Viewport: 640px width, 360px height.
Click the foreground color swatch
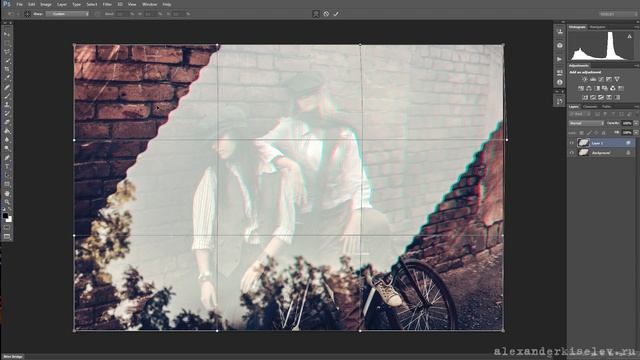5,215
